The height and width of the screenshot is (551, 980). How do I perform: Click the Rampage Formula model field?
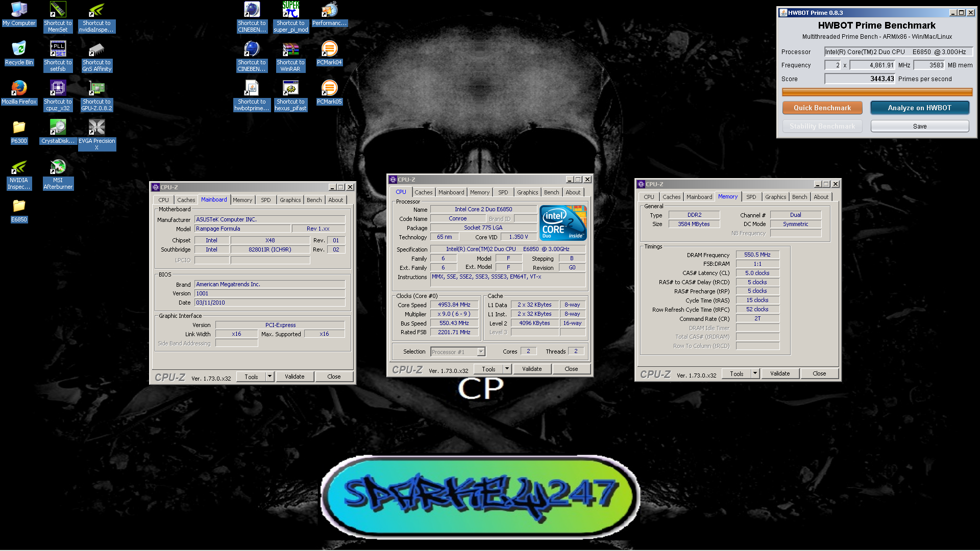pos(242,229)
